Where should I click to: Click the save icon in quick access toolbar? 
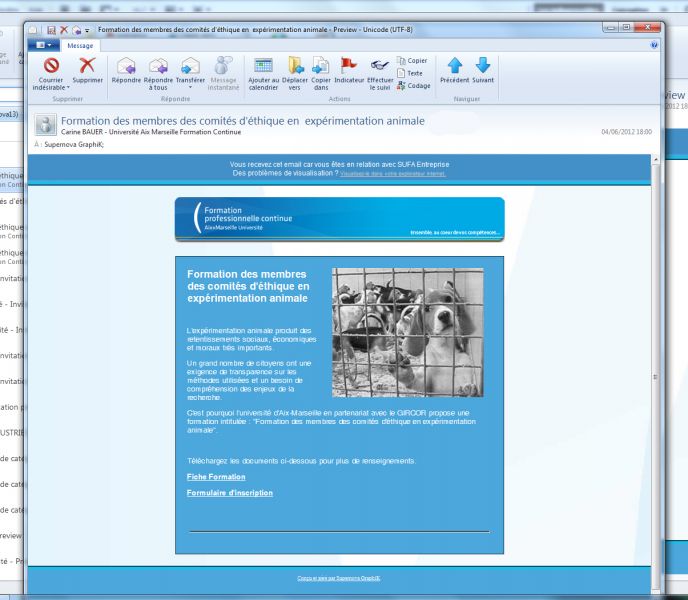(51, 30)
